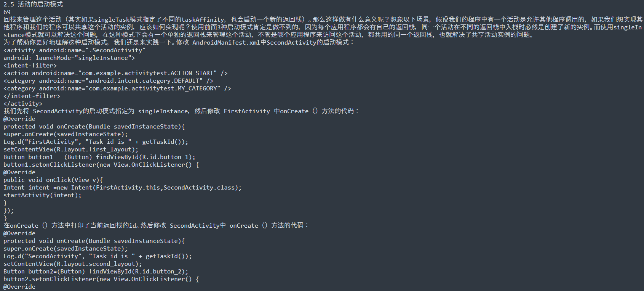Click setContentView(R.layout.first_layout) line
This screenshot has width=644, height=291.
71,149
